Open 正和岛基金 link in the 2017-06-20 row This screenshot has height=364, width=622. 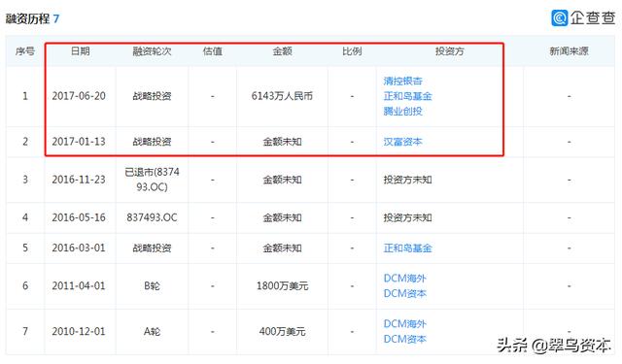tap(407, 96)
